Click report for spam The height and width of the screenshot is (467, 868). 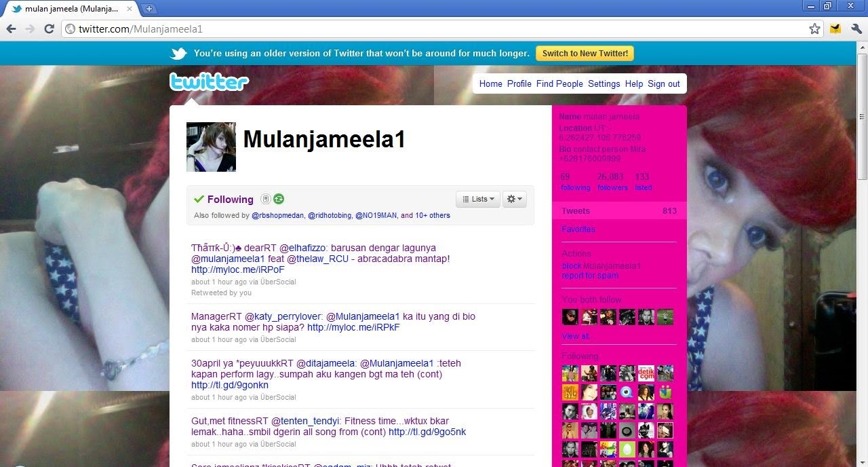coord(590,276)
